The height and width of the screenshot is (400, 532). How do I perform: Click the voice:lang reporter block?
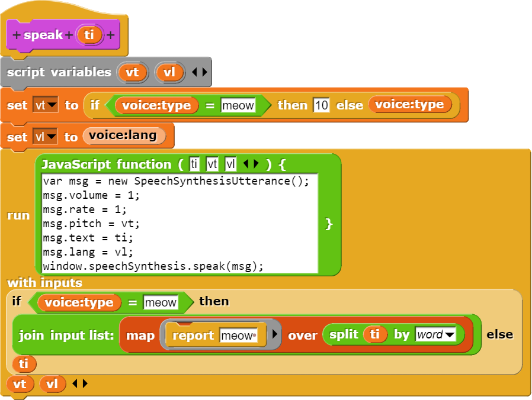[x=126, y=137]
